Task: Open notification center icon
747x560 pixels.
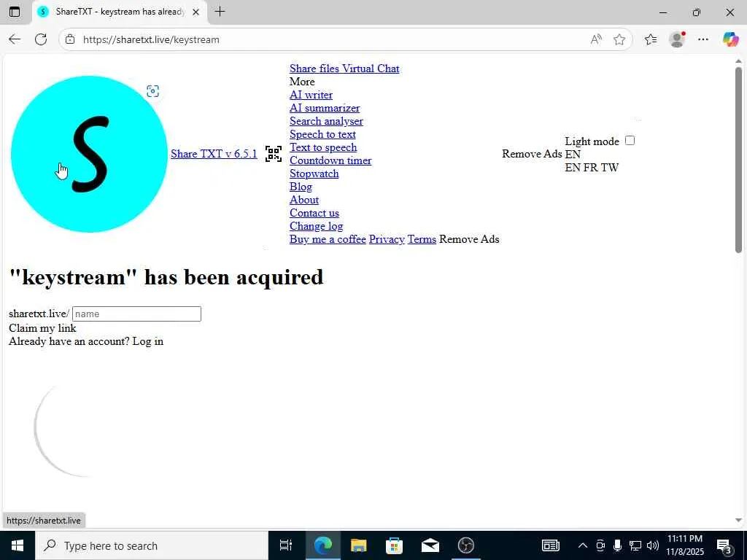Action: [x=724, y=545]
